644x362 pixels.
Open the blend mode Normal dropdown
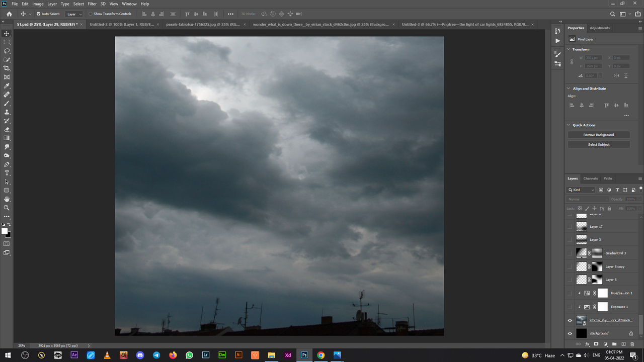pos(588,199)
